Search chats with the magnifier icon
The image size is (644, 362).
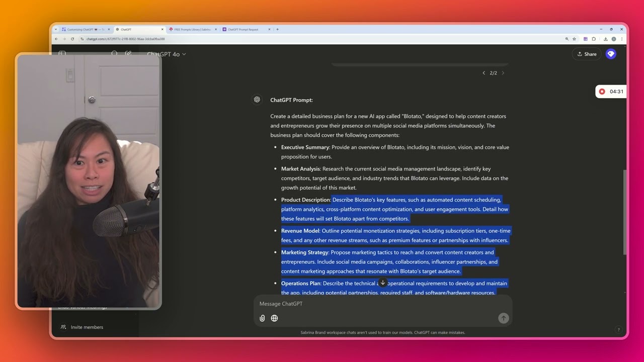pos(114,54)
